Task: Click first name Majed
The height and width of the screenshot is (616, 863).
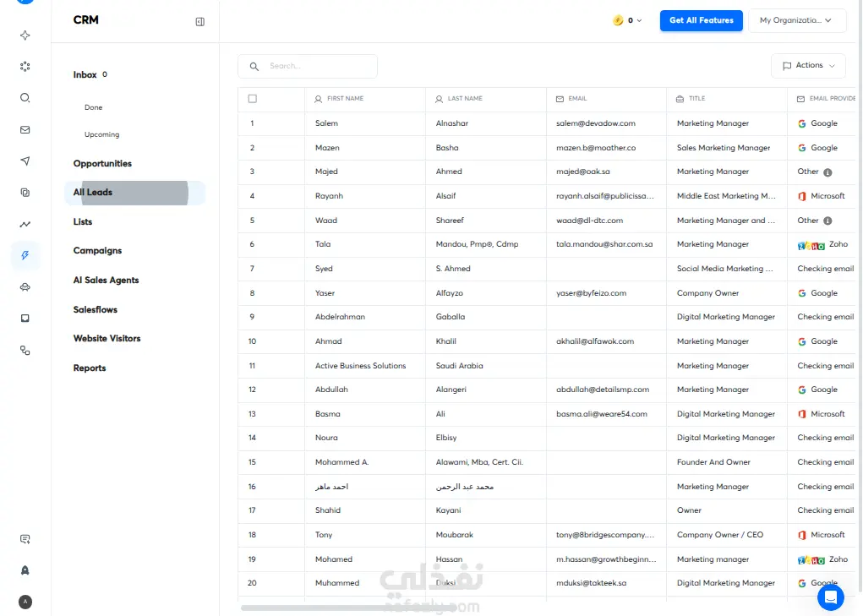Action: coord(326,172)
